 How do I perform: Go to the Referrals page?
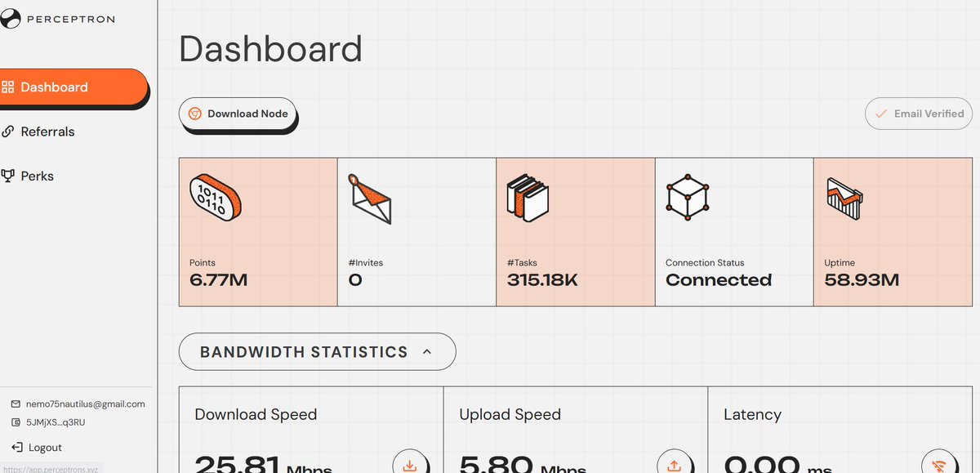coord(47,132)
